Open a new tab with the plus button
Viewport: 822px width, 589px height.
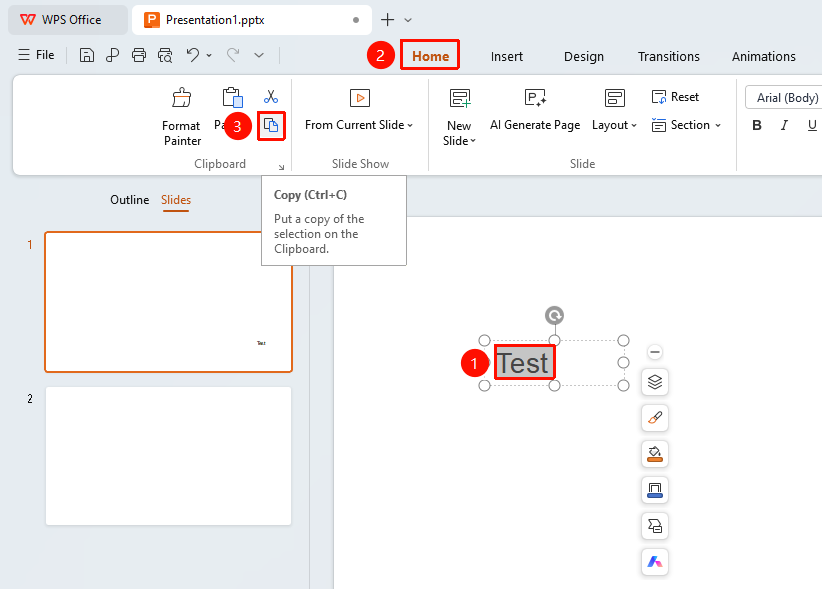tap(387, 20)
